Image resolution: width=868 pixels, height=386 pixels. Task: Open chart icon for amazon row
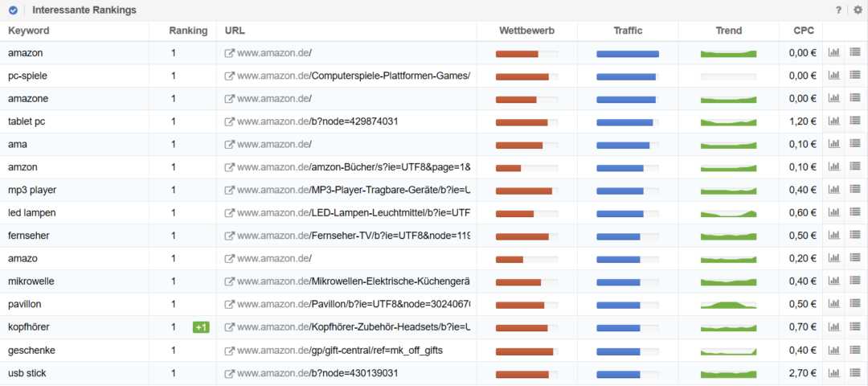833,52
